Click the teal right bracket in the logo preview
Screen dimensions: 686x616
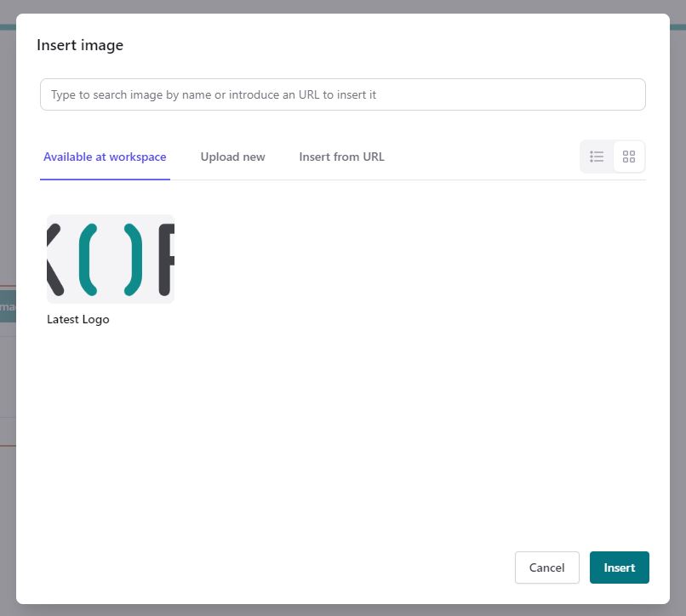(x=133, y=260)
